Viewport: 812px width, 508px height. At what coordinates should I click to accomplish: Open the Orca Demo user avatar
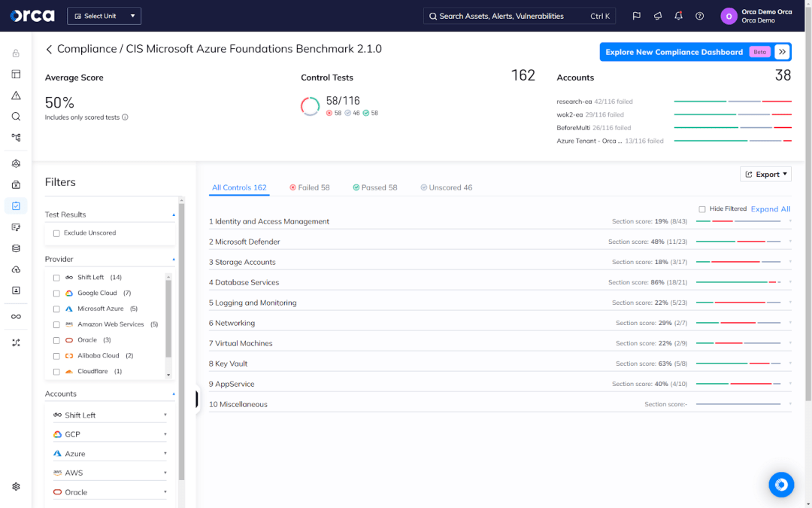(x=729, y=16)
